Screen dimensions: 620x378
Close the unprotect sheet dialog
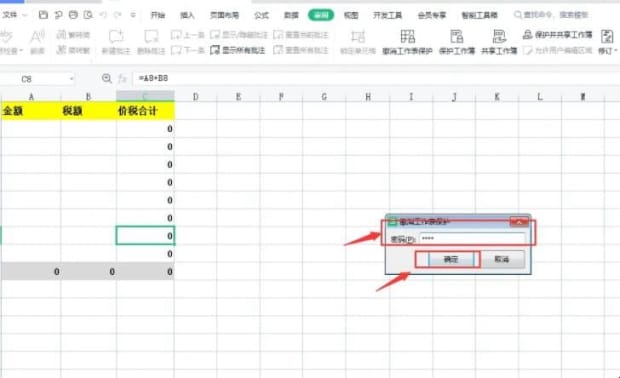519,221
